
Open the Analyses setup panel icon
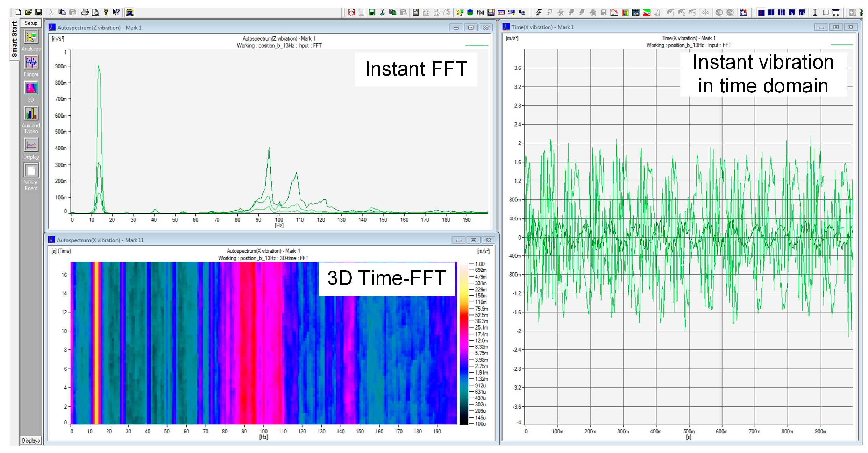(31, 37)
